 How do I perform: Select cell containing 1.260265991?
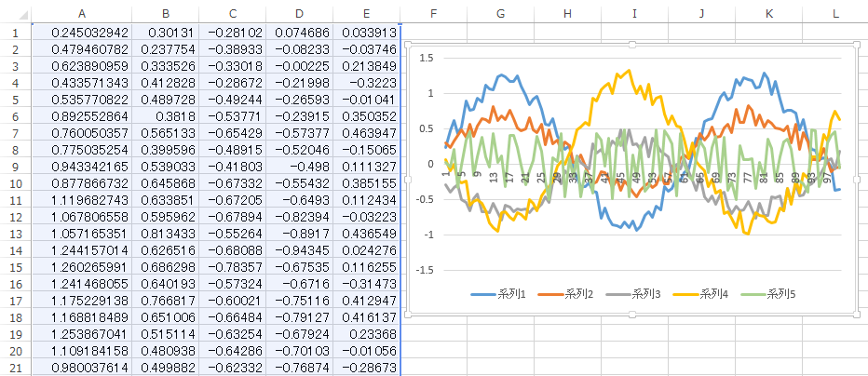[x=81, y=267]
